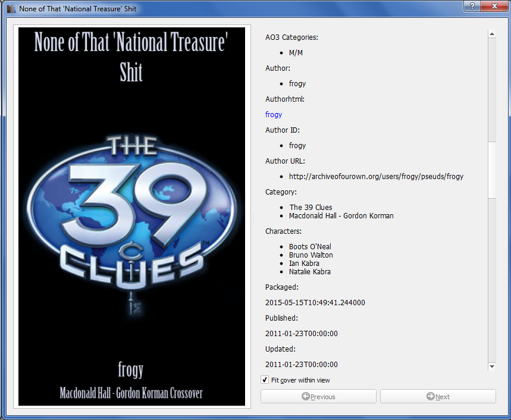Click the 'Packaged:' label
511x420 pixels.
[x=282, y=287]
